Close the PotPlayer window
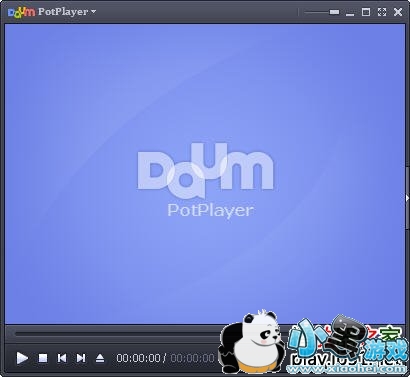 (398, 12)
